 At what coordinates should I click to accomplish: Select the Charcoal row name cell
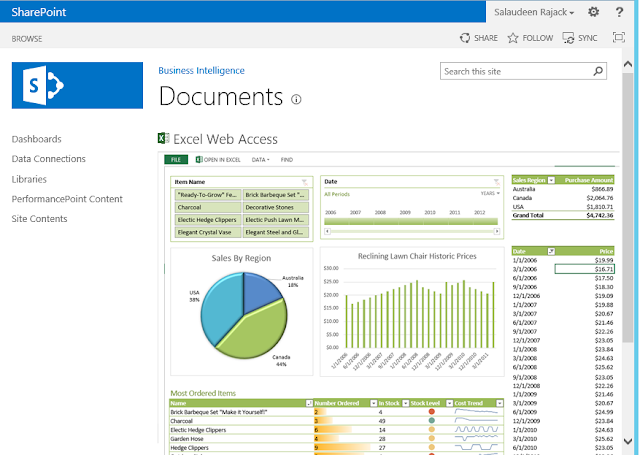point(241,421)
